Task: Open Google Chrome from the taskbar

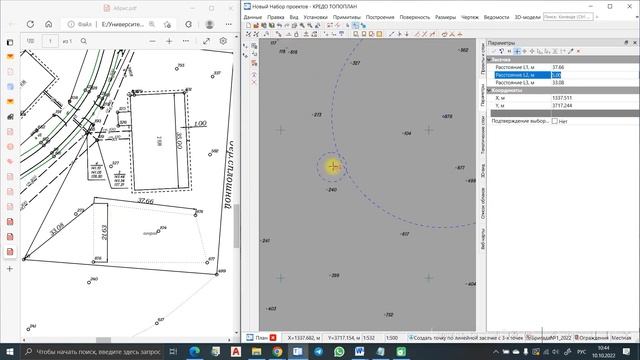Action: coord(277,351)
